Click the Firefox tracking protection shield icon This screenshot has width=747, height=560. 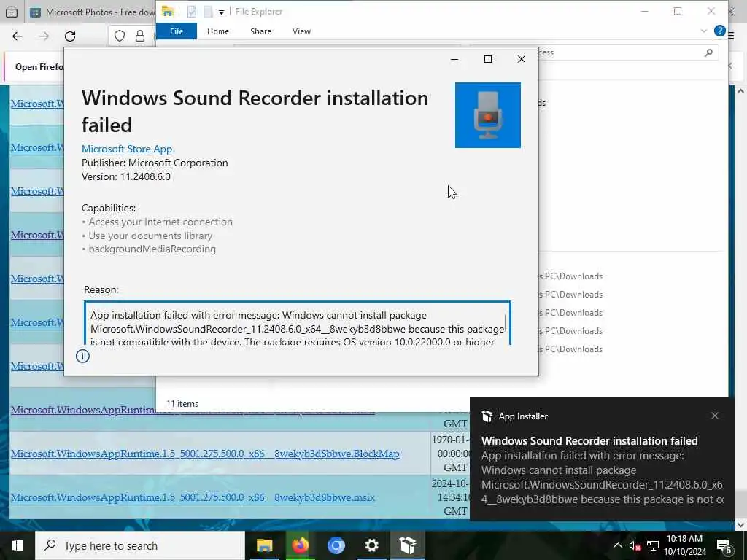(x=120, y=36)
